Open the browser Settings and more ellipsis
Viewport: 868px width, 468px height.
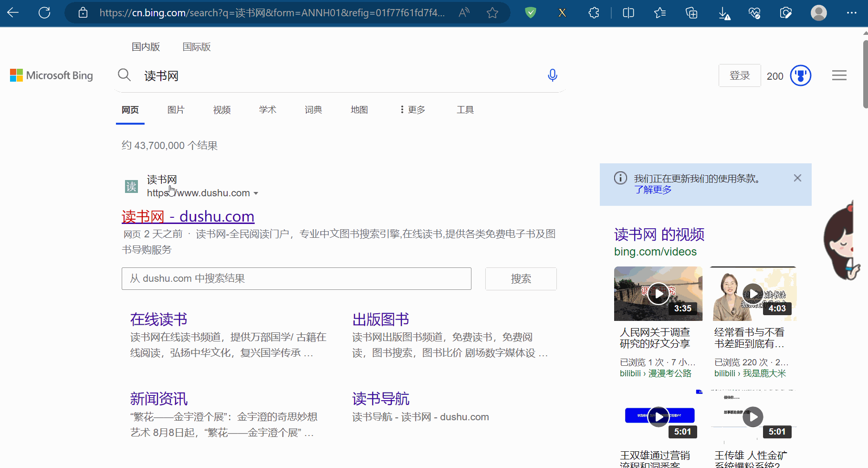pyautogui.click(x=851, y=13)
